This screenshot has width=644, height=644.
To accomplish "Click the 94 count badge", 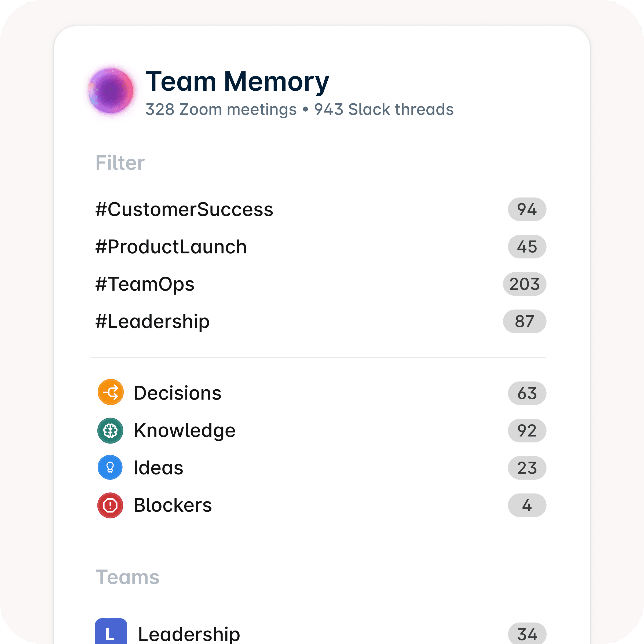I will pyautogui.click(x=527, y=210).
